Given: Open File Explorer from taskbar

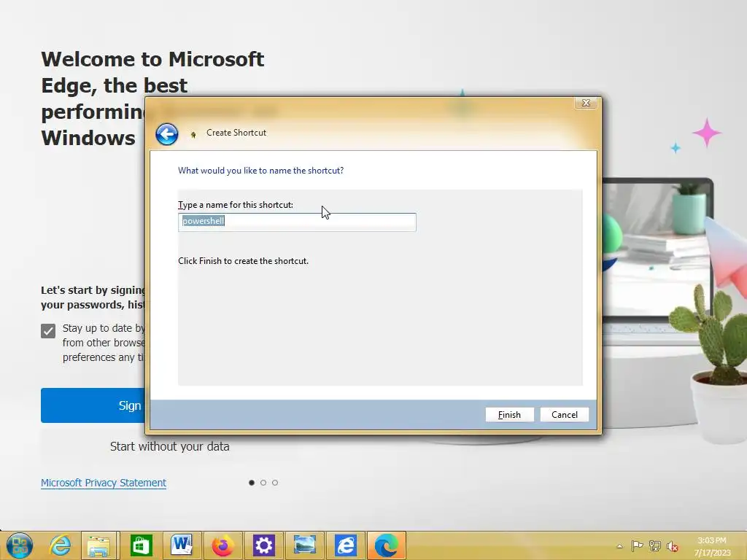Looking at the screenshot, I should coord(99,545).
